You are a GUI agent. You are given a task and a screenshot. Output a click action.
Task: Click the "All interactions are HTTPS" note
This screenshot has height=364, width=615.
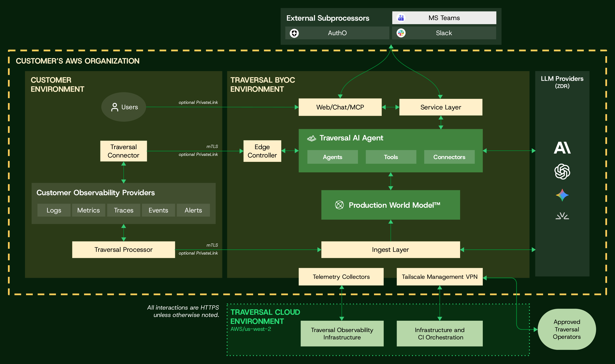pos(183,311)
